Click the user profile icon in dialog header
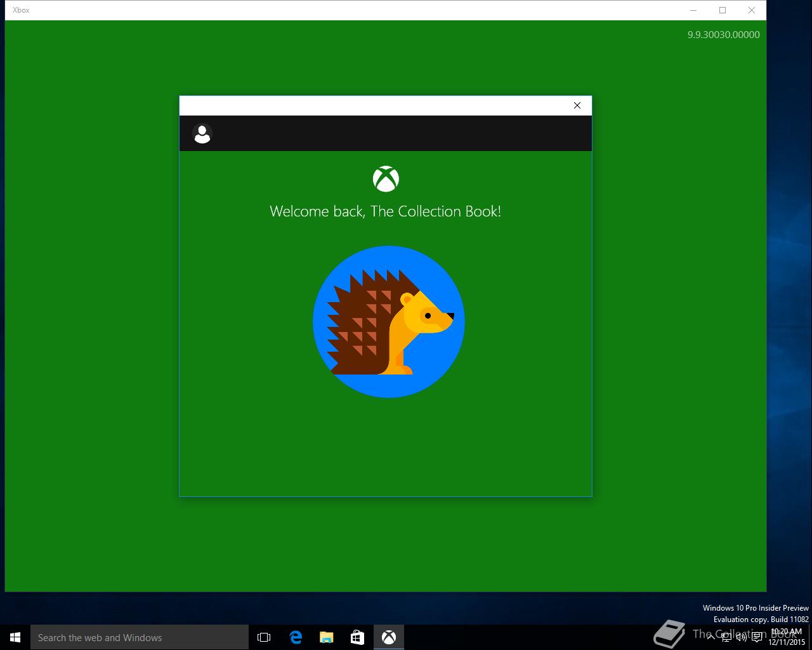 point(202,133)
